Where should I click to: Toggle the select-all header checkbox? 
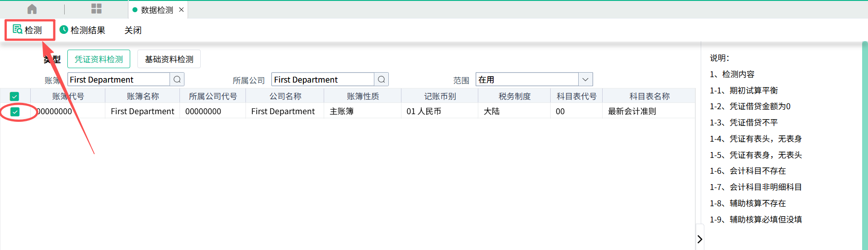point(14,96)
